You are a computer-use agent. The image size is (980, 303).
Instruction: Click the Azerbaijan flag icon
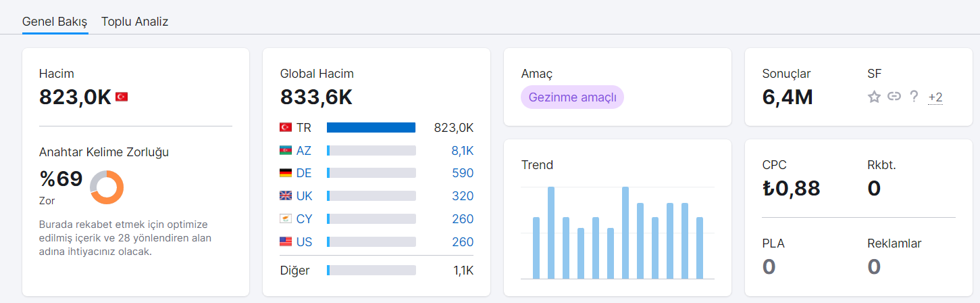tap(286, 150)
